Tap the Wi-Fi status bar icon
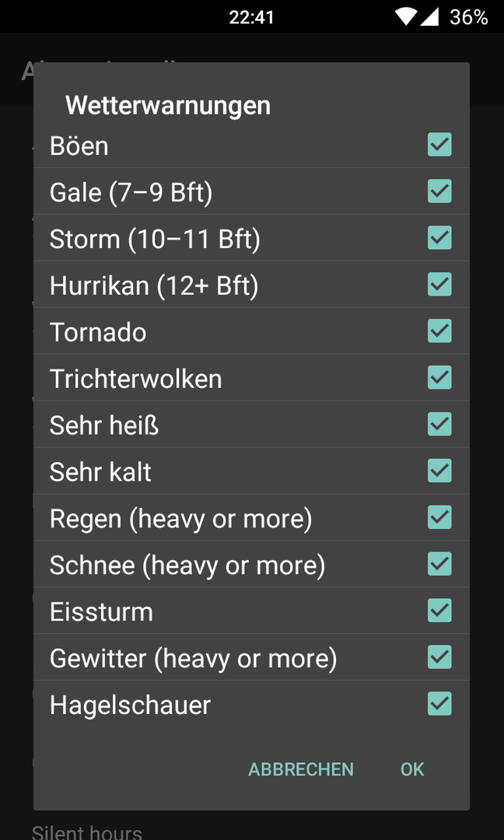This screenshot has height=840, width=504. tap(405, 16)
